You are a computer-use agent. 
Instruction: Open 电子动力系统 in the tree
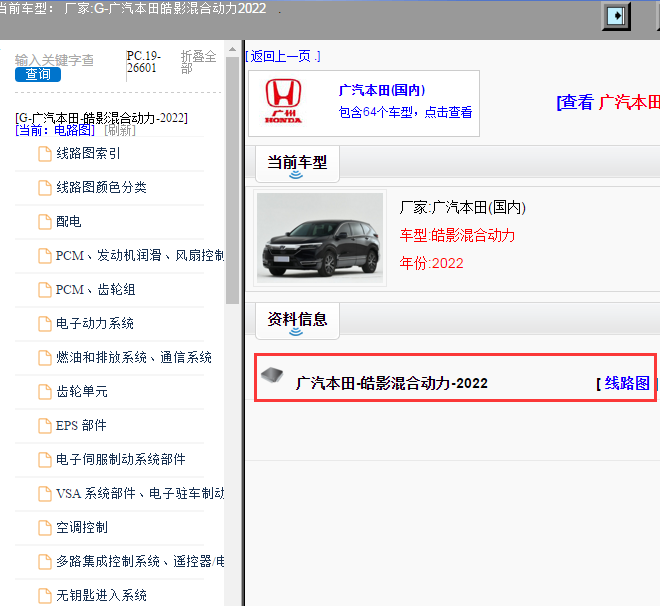point(95,323)
